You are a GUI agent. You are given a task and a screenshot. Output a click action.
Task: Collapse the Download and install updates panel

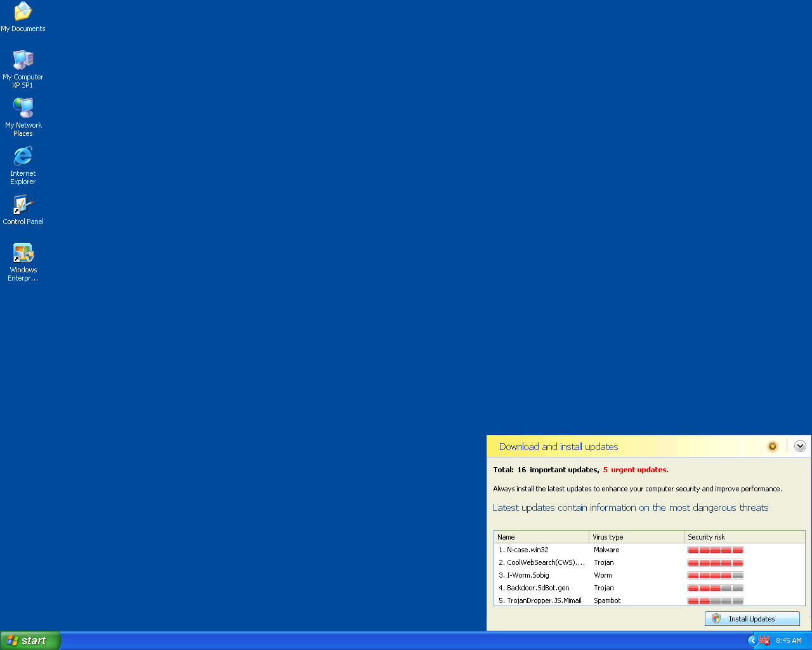(x=800, y=446)
